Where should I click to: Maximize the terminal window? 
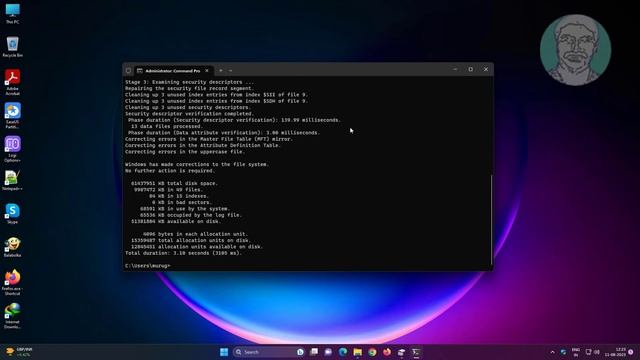coord(471,69)
